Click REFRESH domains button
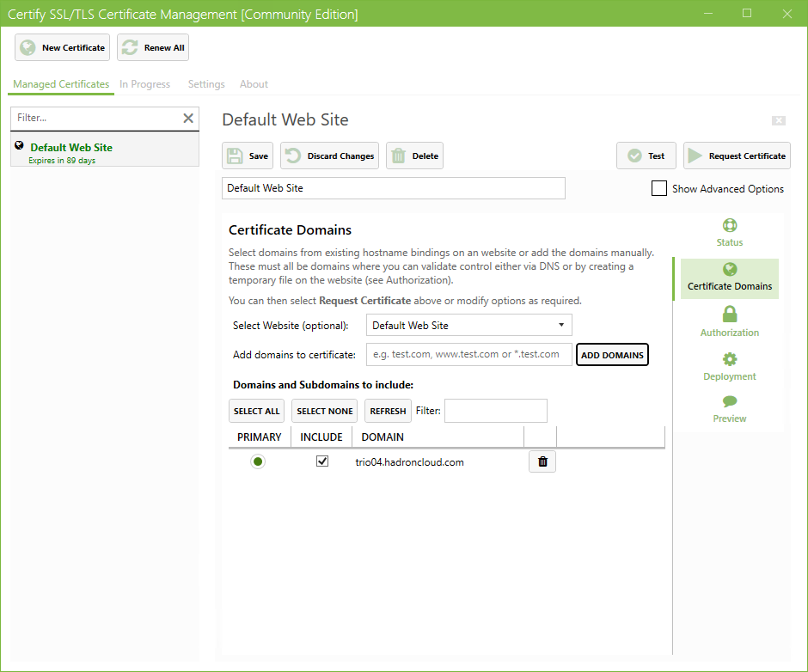The image size is (808, 672). click(388, 411)
